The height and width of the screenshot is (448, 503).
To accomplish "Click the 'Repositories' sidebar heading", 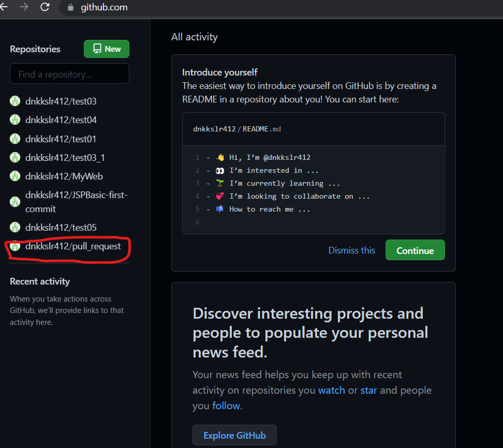I will (35, 49).
